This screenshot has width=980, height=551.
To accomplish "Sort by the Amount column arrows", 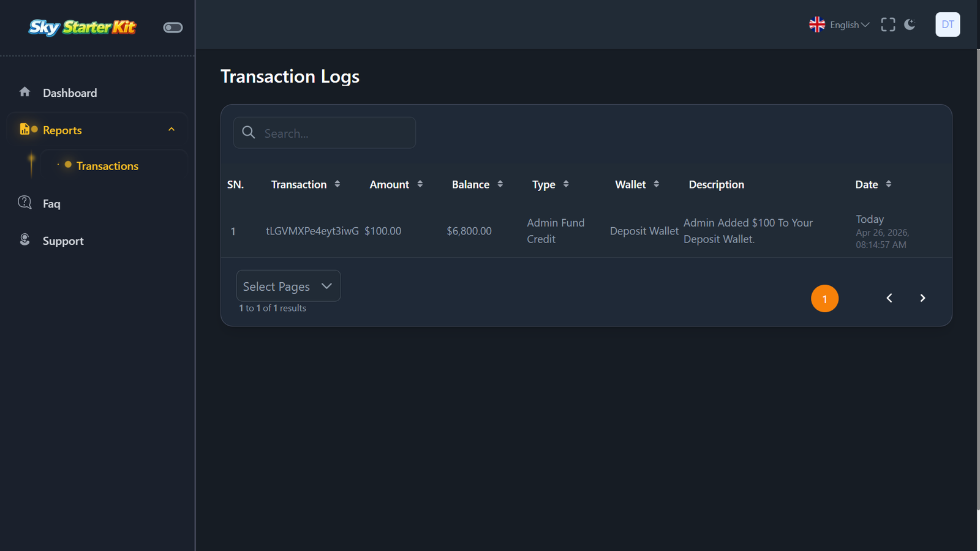I will [420, 184].
